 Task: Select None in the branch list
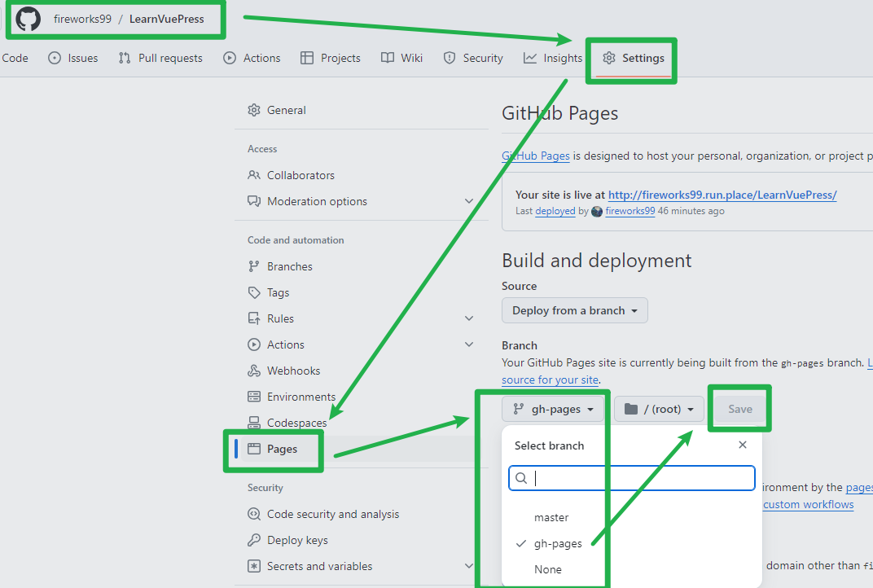[x=548, y=569]
